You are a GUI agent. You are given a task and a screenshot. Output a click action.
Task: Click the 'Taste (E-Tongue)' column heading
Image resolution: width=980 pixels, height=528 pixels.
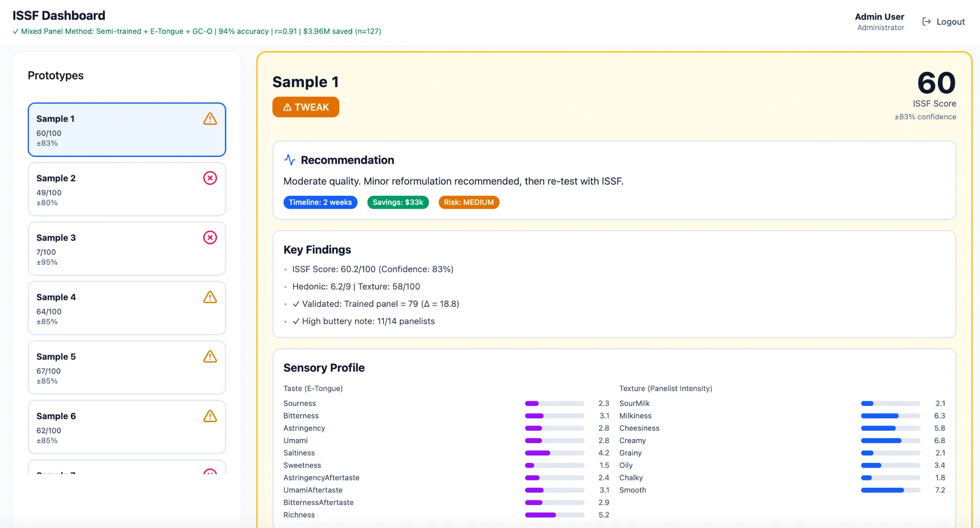point(313,389)
